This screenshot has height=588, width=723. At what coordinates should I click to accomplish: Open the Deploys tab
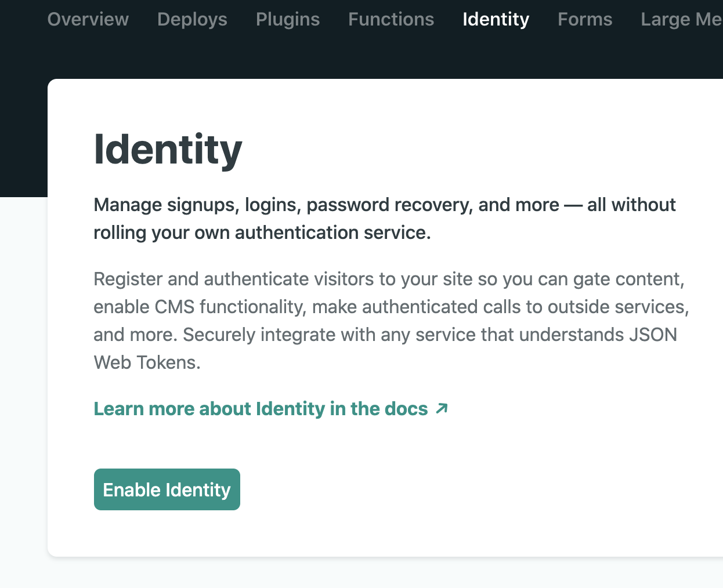coord(192,19)
